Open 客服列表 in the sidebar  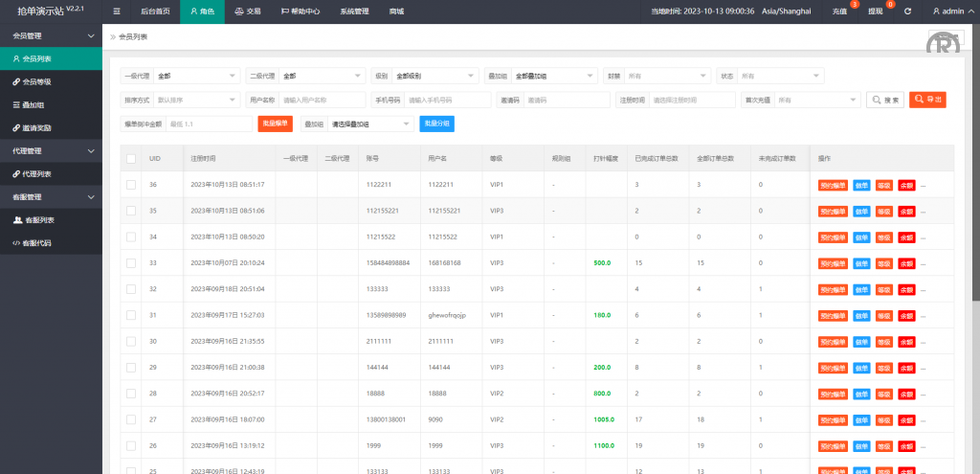tap(37, 219)
